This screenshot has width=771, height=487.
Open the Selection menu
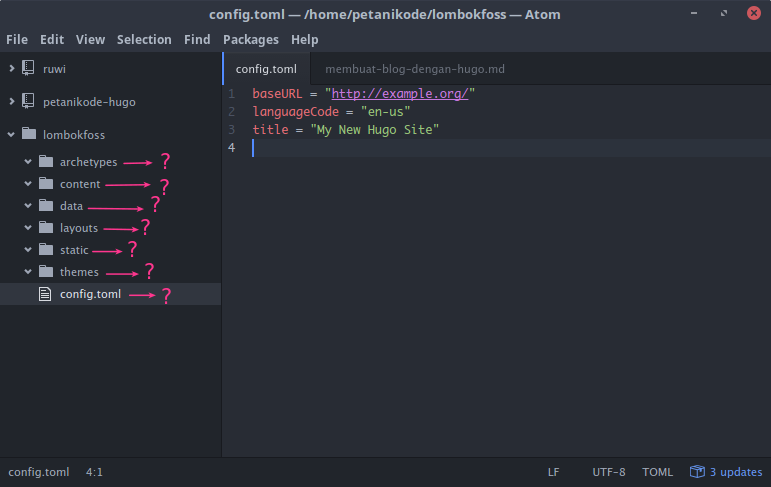pyautogui.click(x=144, y=39)
